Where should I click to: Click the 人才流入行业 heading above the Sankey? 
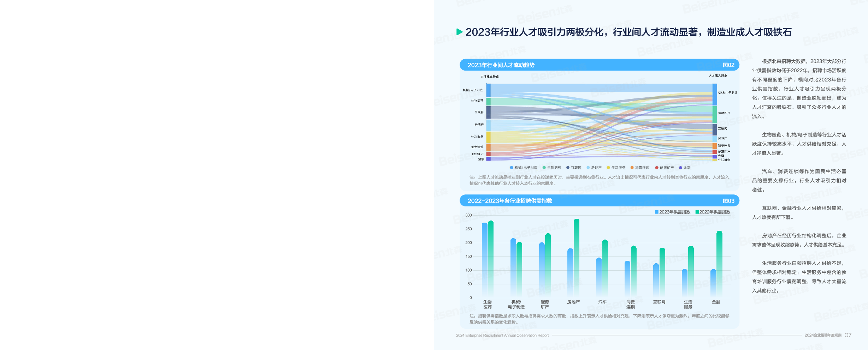pyautogui.click(x=718, y=76)
